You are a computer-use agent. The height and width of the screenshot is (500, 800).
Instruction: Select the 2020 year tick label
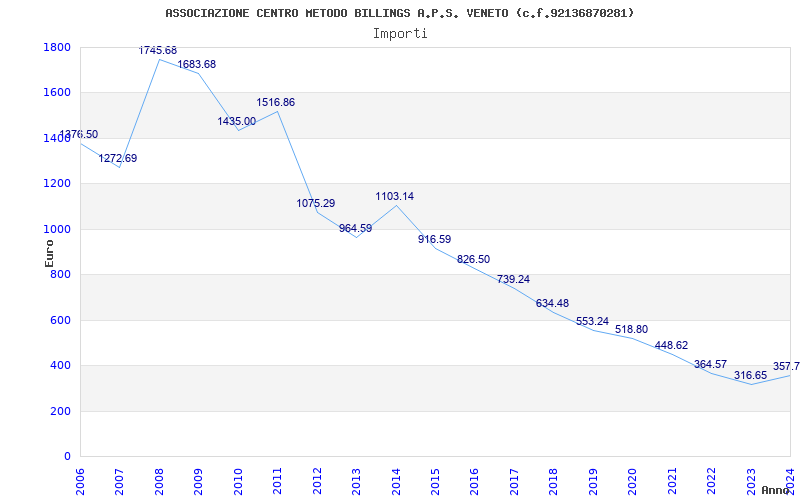tap(632, 481)
